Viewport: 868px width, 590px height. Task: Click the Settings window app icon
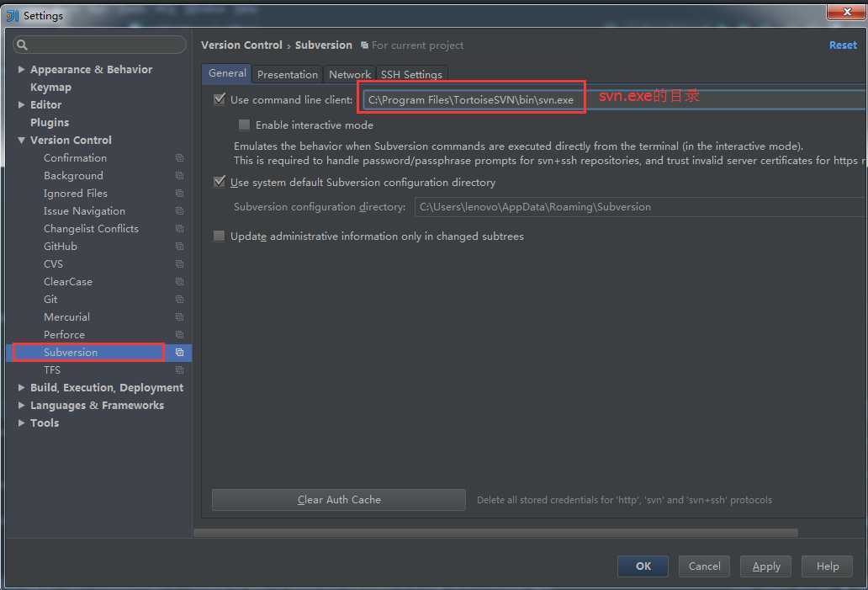[x=12, y=15]
